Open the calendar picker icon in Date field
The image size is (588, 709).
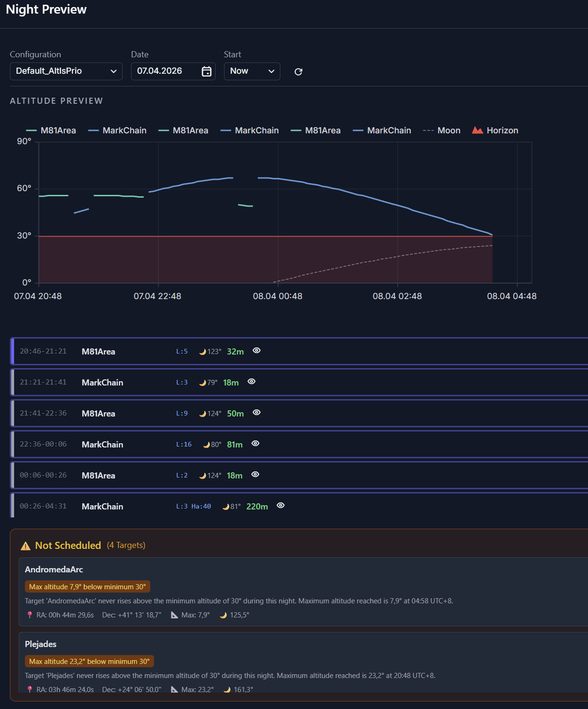point(207,71)
